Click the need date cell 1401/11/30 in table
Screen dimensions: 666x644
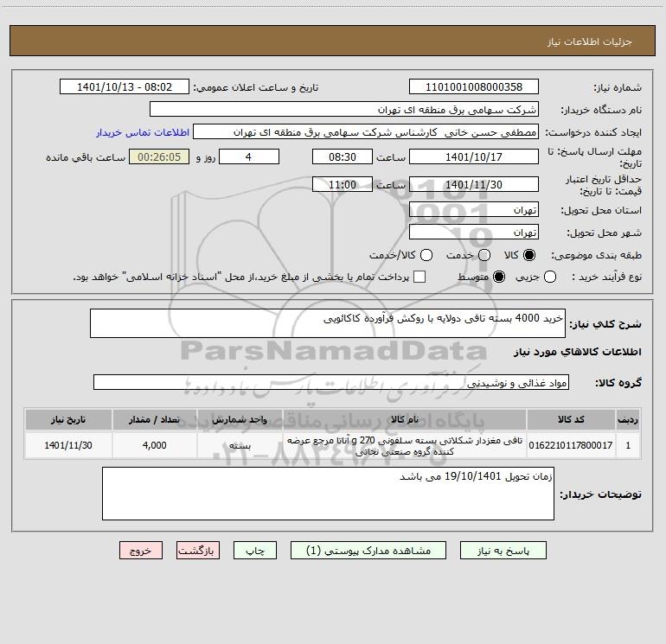click(68, 445)
